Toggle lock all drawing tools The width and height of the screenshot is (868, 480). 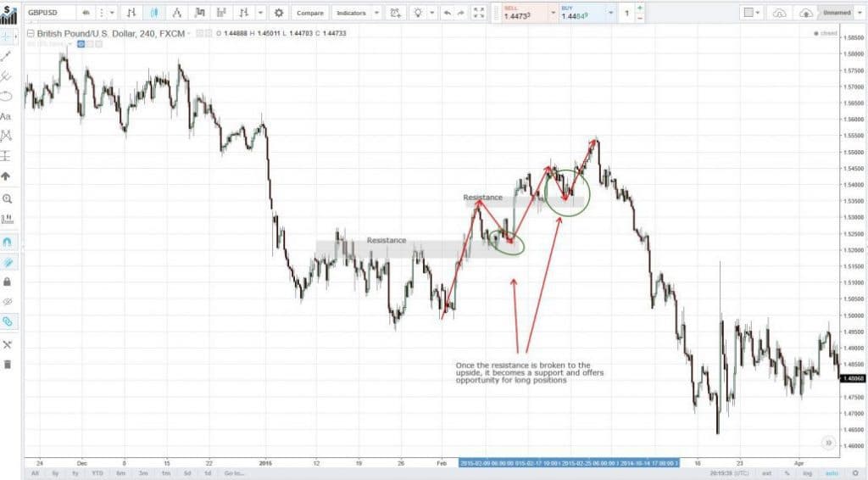click(x=7, y=281)
